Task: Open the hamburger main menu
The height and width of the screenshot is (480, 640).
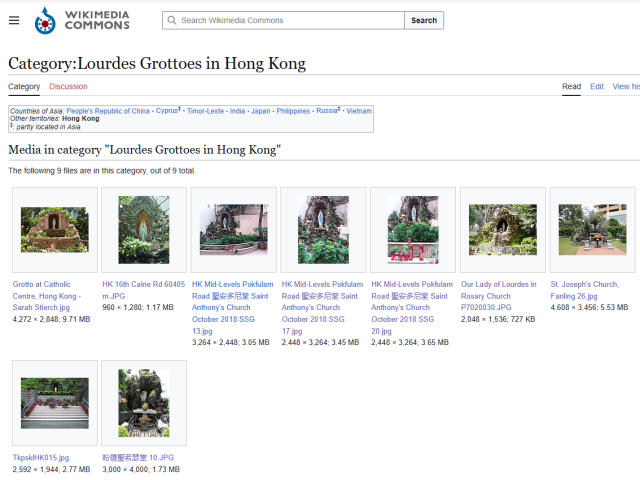Action: coord(14,20)
